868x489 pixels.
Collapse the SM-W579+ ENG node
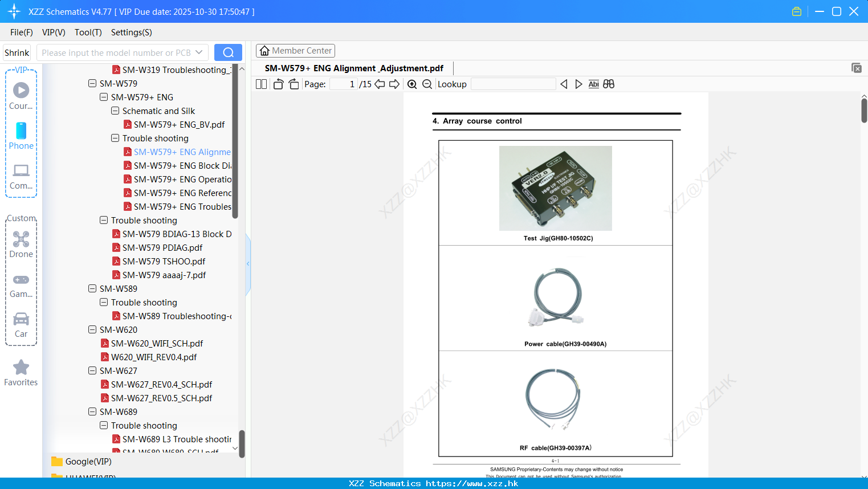[104, 97]
